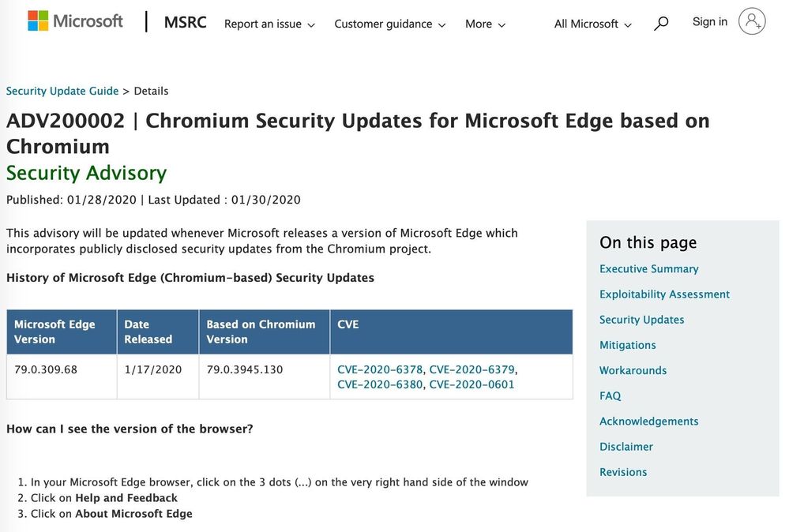Image resolution: width=789 pixels, height=532 pixels.
Task: Open the search magnifier icon
Action: (x=661, y=24)
